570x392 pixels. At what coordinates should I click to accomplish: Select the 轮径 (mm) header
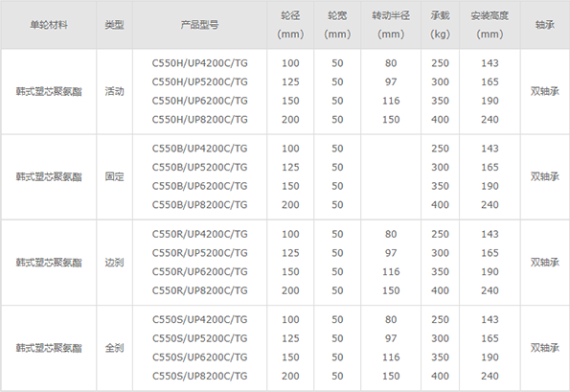[290, 25]
